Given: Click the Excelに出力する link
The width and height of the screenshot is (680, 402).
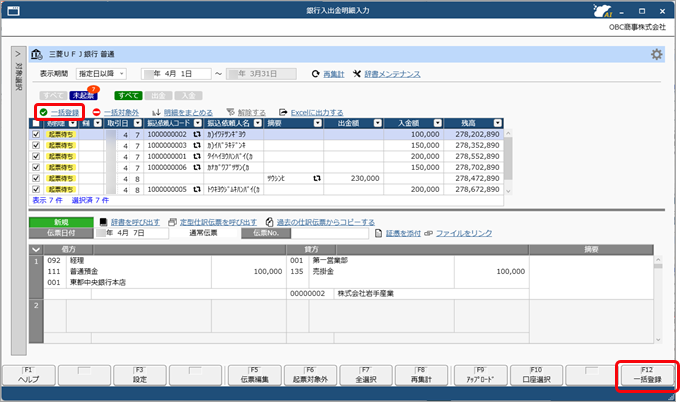Looking at the screenshot, I should click(x=317, y=112).
